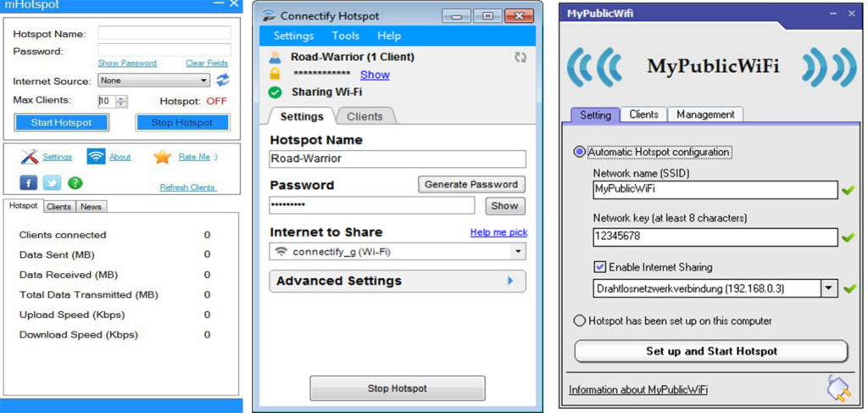This screenshot has height=413, width=868.
Task: Click Show button beside Connectify password field
Action: 505,206
